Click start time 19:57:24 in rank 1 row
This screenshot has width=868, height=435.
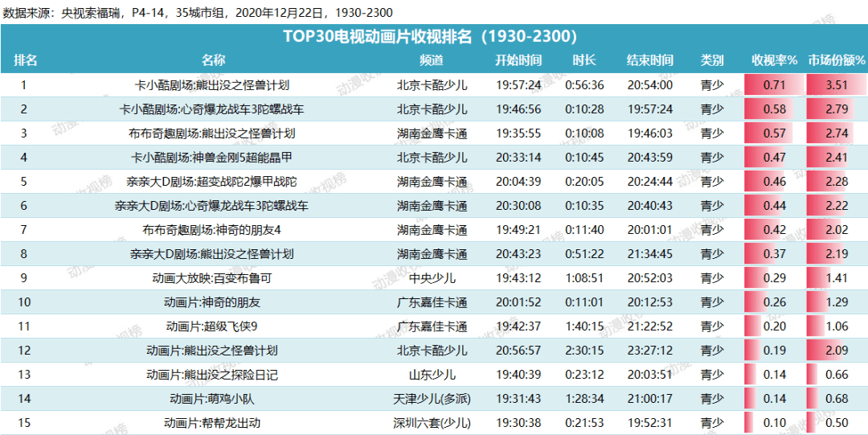tap(518, 85)
